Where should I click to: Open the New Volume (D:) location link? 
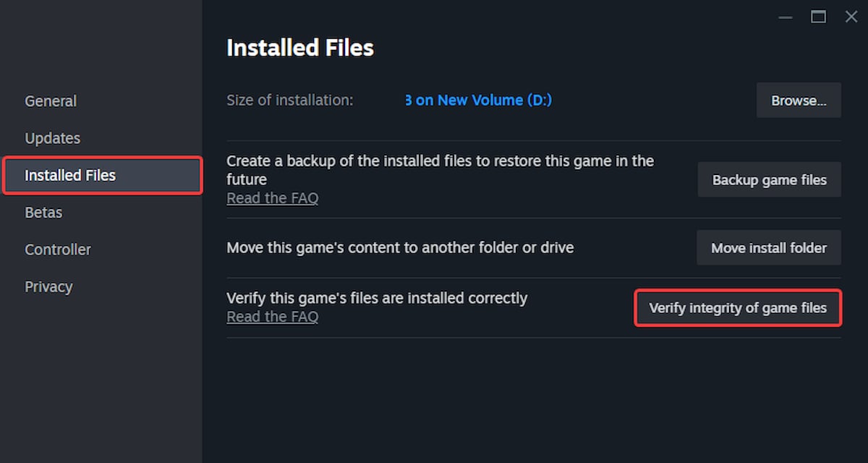[478, 101]
